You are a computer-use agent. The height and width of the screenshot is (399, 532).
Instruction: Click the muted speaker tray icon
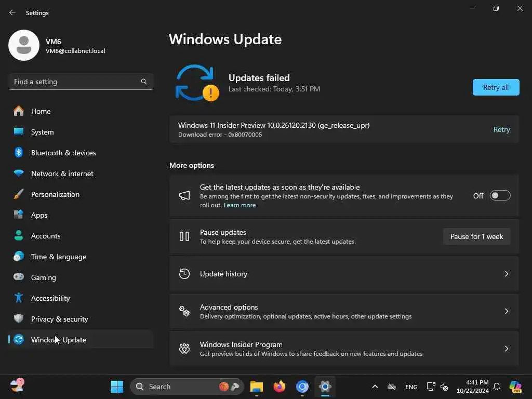[444, 387]
